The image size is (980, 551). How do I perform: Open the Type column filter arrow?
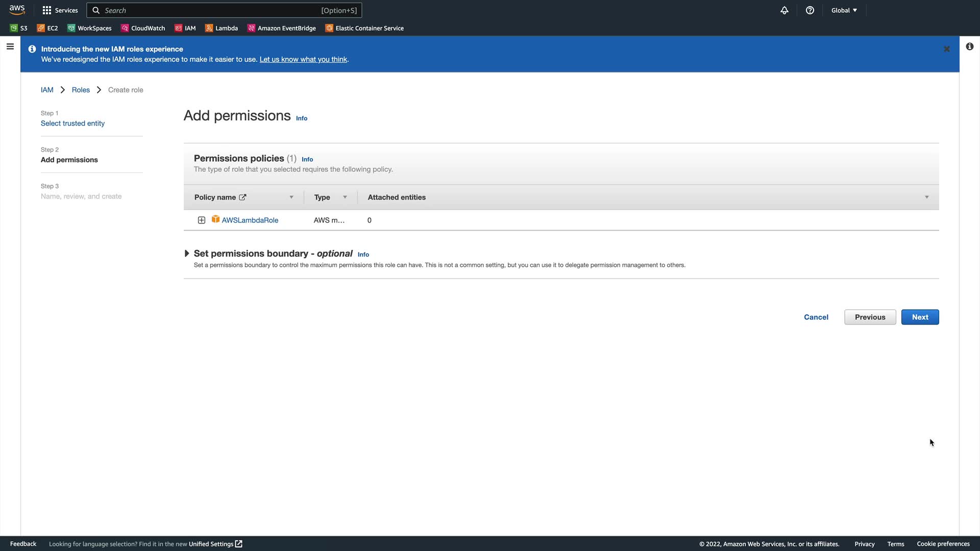(345, 197)
